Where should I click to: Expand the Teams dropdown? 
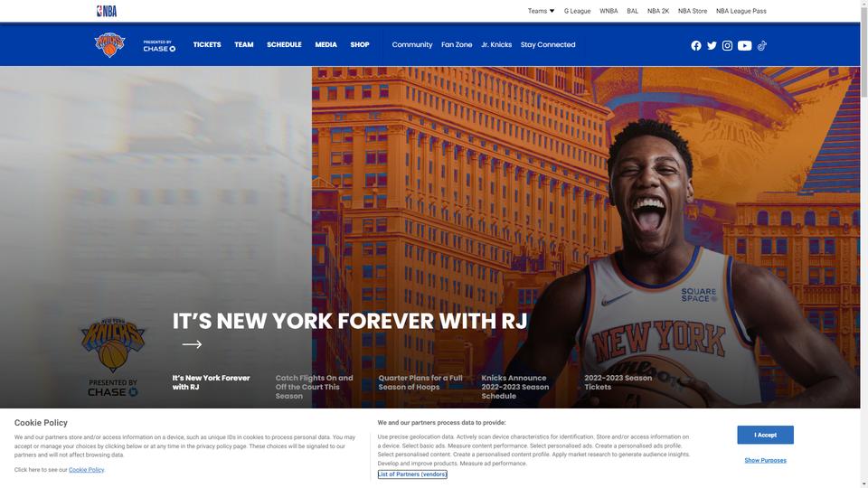click(x=541, y=11)
